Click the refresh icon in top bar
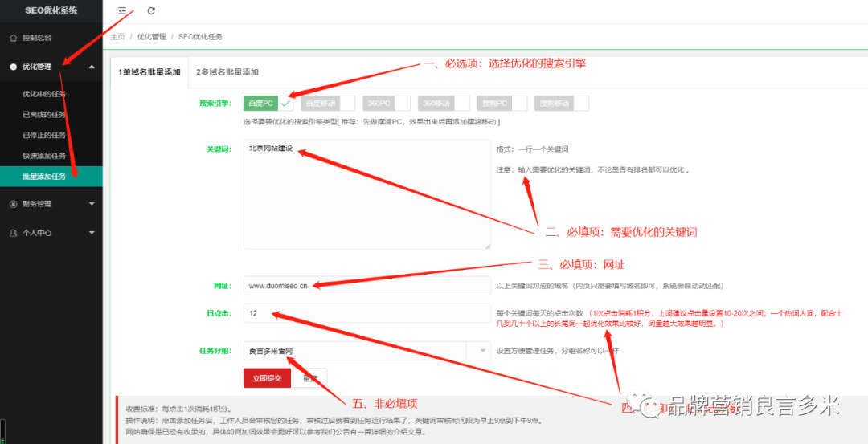The height and width of the screenshot is (444, 868). 151,11
